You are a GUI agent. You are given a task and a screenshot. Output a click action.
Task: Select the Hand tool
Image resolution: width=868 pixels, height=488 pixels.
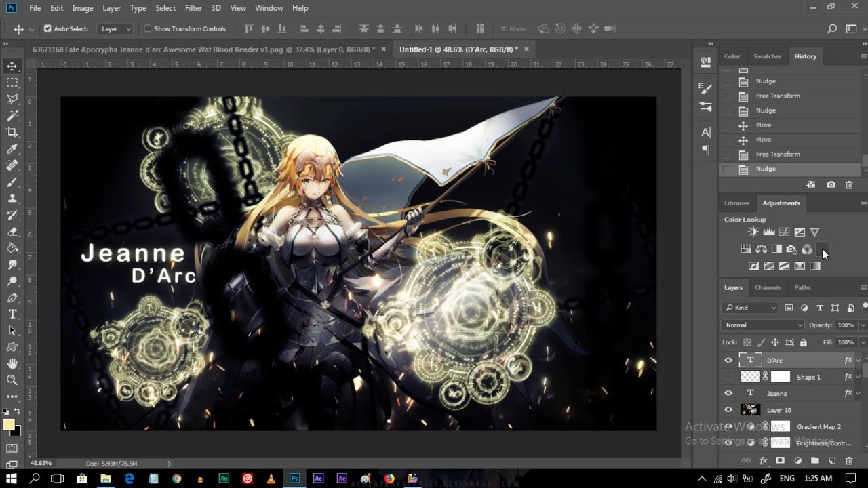pos(12,364)
